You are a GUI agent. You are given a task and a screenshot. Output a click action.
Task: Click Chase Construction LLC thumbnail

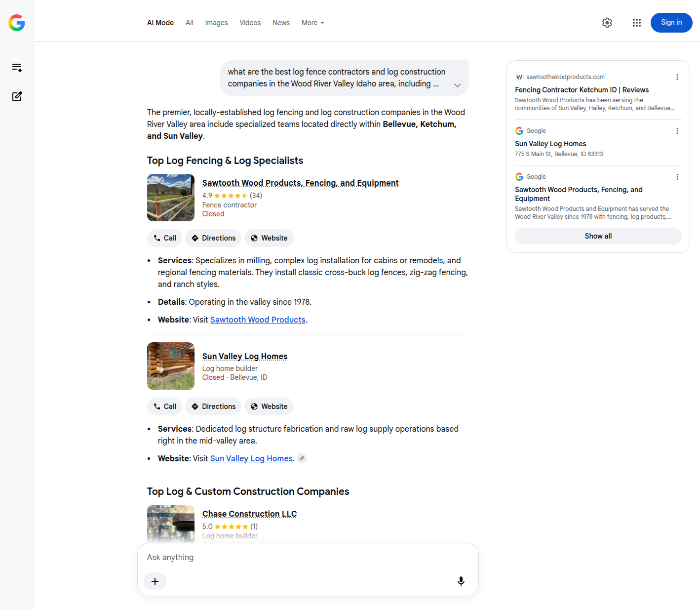pyautogui.click(x=171, y=524)
